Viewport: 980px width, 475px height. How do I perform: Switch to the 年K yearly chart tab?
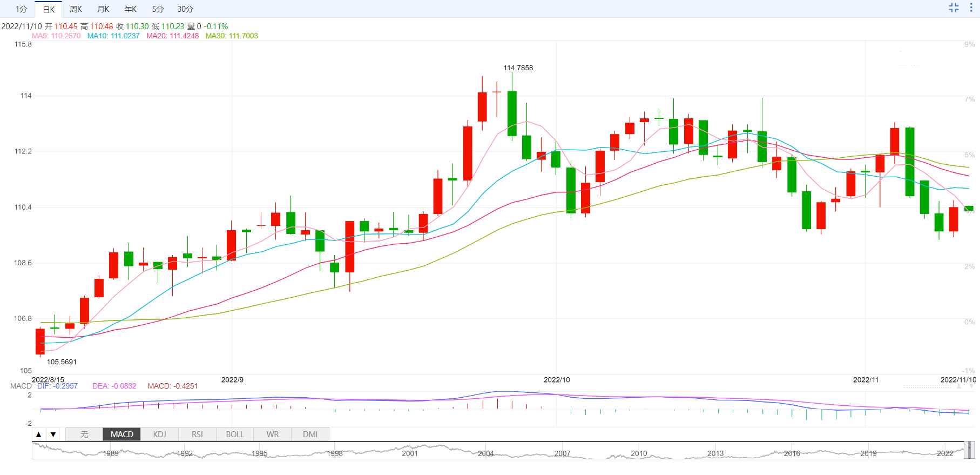coord(131,9)
